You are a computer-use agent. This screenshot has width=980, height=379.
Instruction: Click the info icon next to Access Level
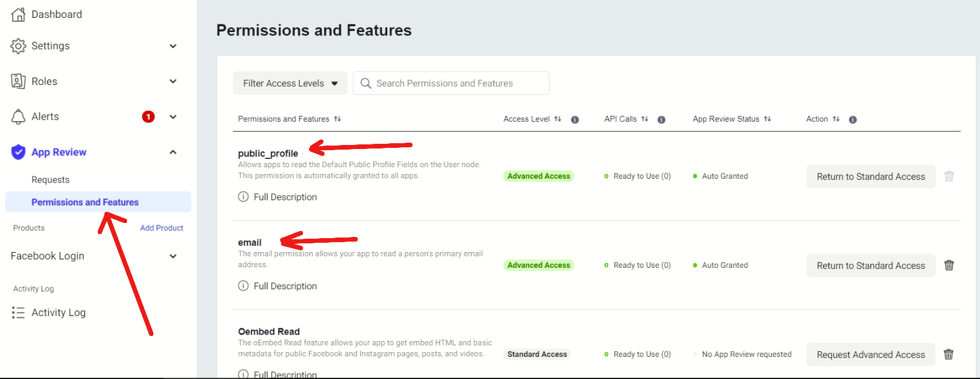point(574,119)
